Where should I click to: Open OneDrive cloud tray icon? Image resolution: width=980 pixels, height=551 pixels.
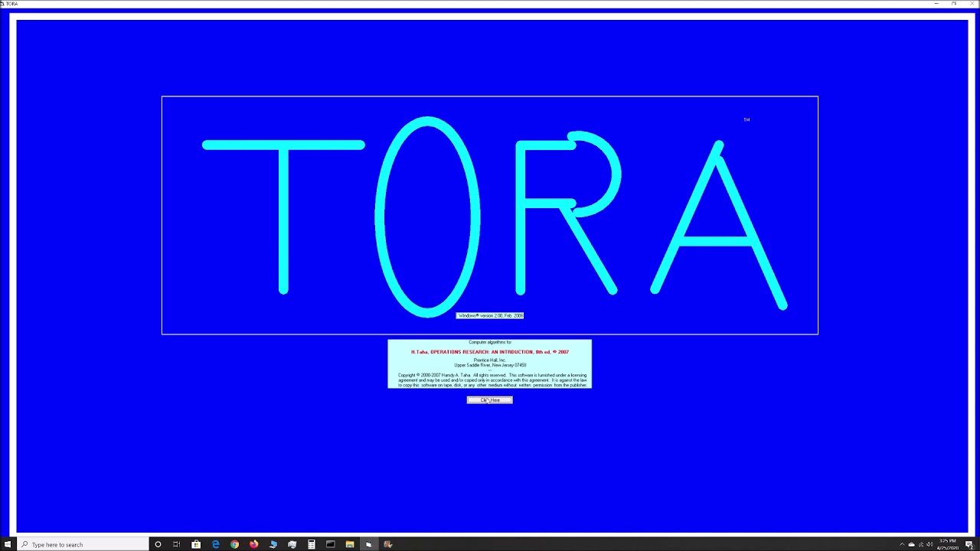coord(911,544)
